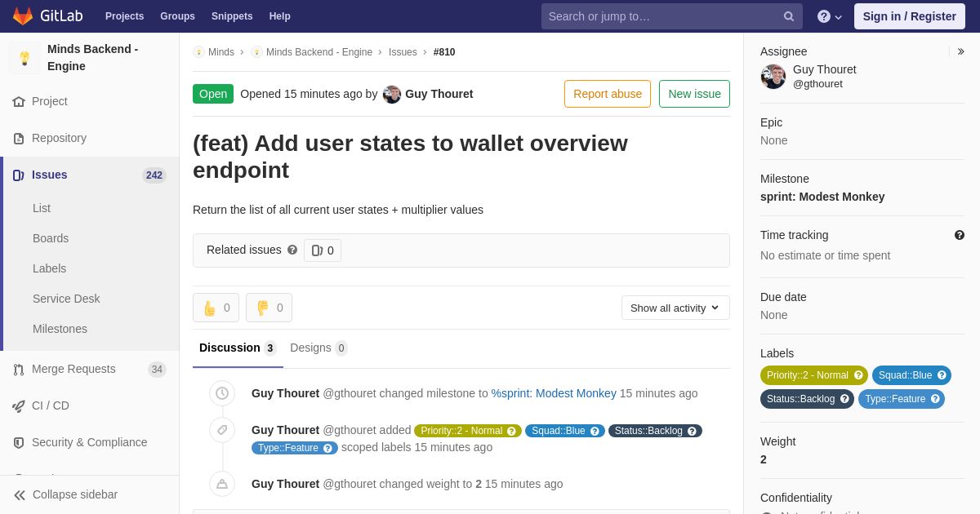Click the GitLab fox logo

coord(23,16)
